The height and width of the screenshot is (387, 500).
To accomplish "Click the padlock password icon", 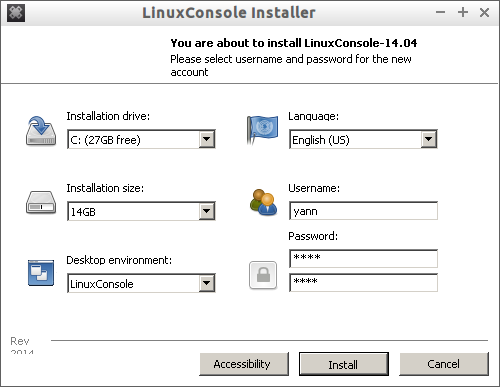I will coord(263,275).
